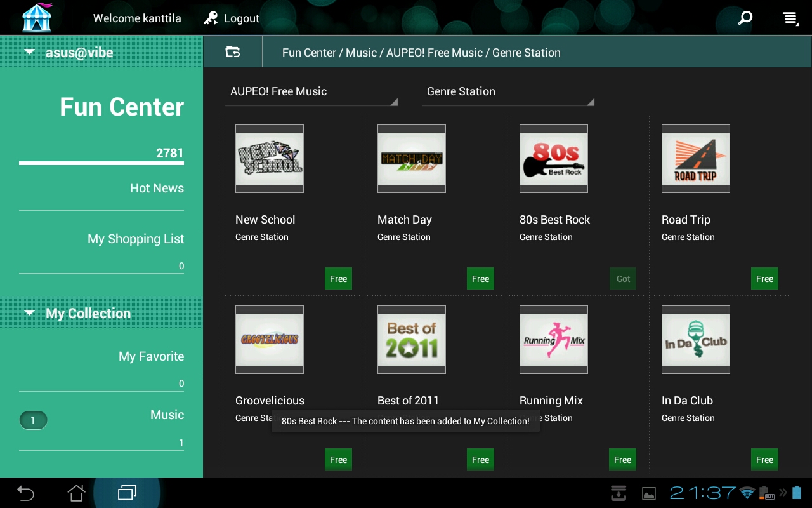812x508 pixels.
Task: Click the In Da Club title text
Action: coord(687,401)
